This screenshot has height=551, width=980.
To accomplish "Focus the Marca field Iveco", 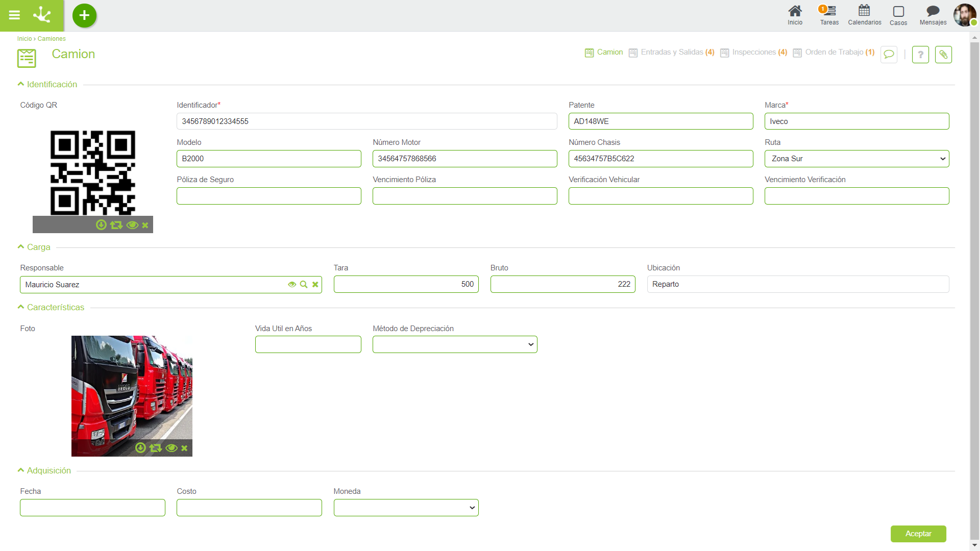I will coord(856,121).
